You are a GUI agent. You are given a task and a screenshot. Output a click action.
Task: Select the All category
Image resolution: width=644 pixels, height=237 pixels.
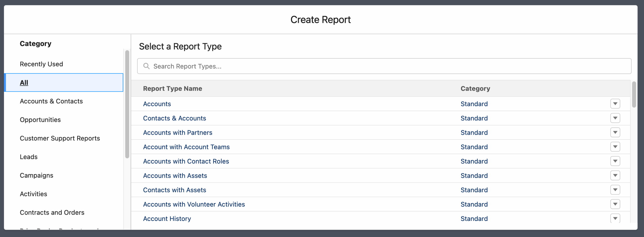coord(24,83)
